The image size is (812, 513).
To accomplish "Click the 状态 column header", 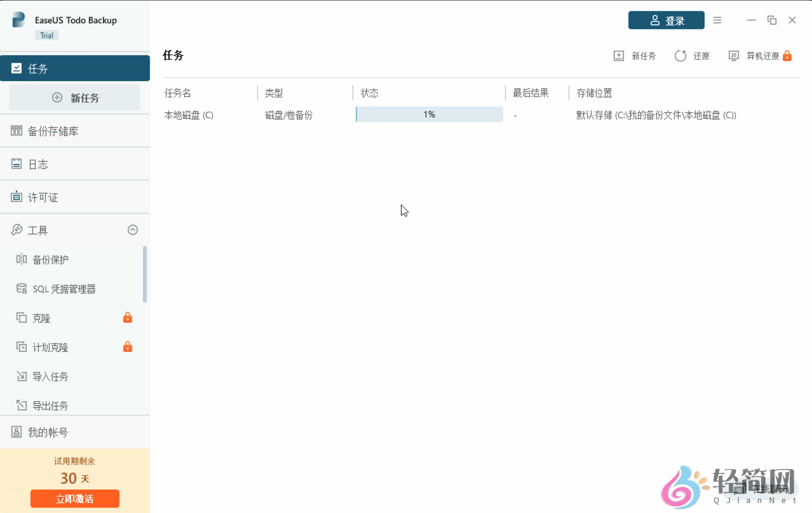I will pyautogui.click(x=370, y=93).
